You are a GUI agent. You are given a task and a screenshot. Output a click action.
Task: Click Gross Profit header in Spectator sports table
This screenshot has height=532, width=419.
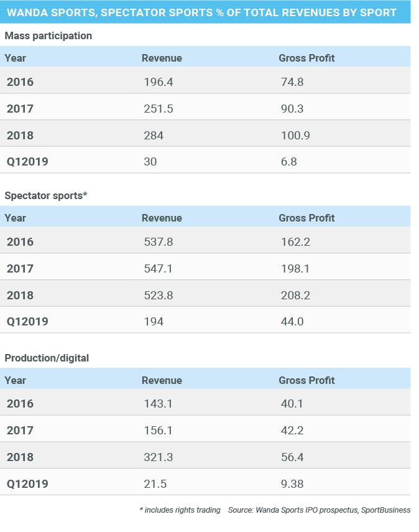306,218
